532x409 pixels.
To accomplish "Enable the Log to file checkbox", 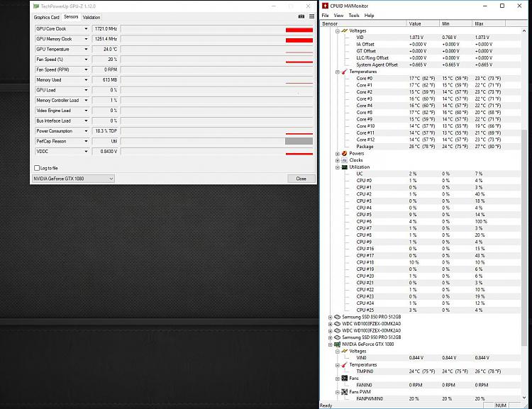I will 37,168.
